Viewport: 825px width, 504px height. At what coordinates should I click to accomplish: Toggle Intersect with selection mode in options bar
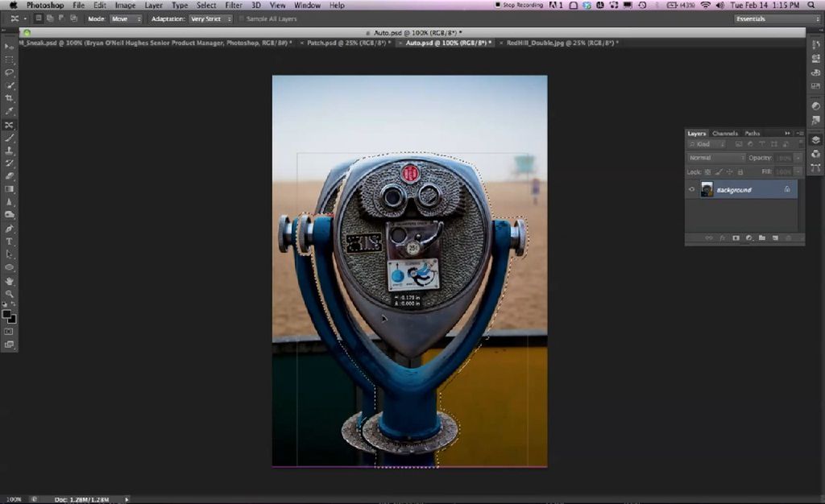[73, 19]
